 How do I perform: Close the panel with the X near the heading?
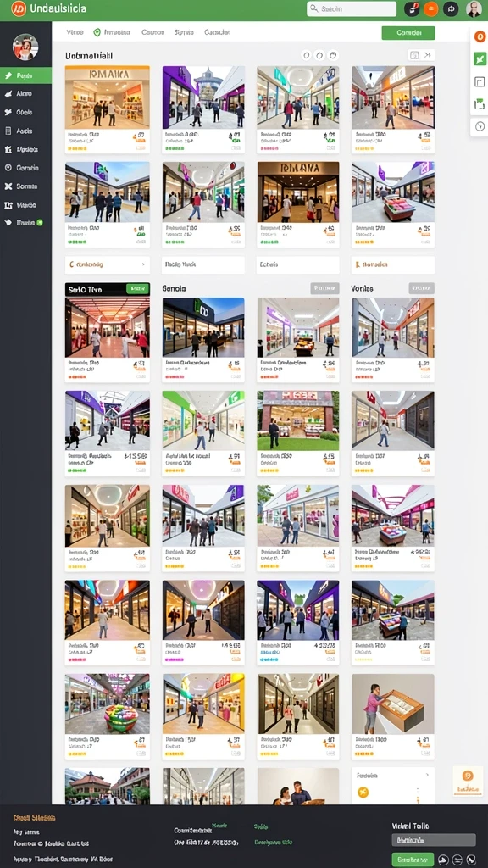(427, 55)
